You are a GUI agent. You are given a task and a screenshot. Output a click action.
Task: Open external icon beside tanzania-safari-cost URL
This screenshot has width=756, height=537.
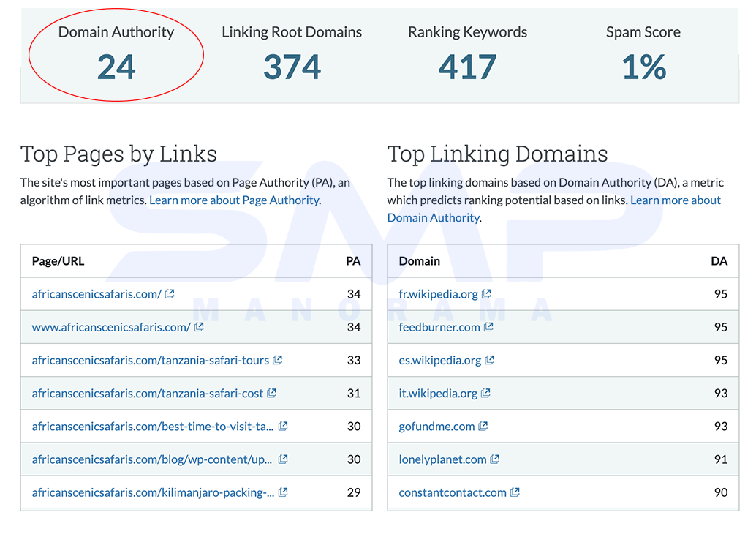pyautogui.click(x=271, y=393)
